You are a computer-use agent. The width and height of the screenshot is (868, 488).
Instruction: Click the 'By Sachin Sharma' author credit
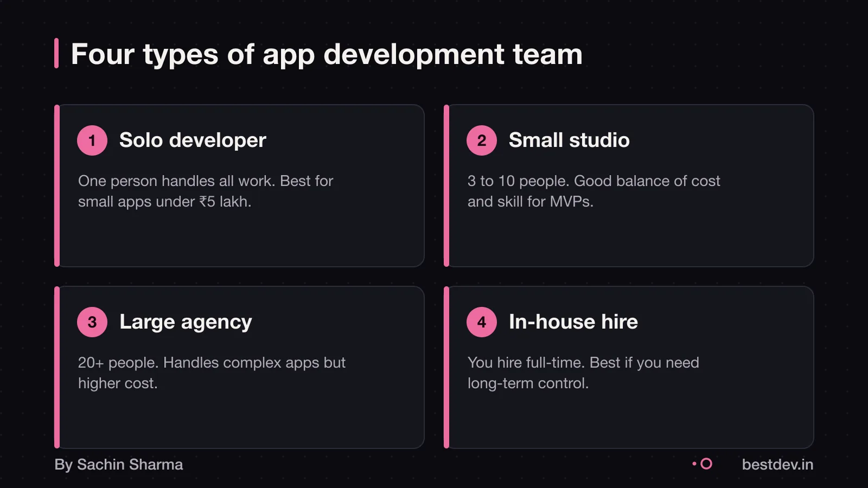pos(119,465)
